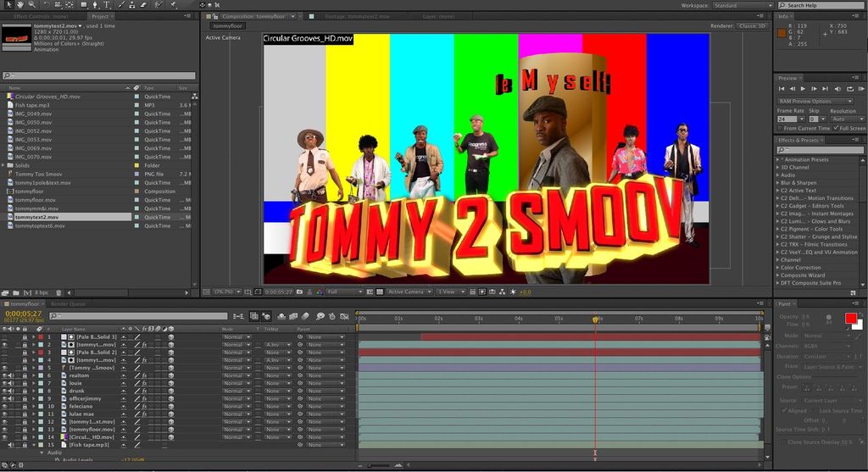868x472 pixels.
Task: Create new folder in Project panel
Action: click(x=16, y=292)
